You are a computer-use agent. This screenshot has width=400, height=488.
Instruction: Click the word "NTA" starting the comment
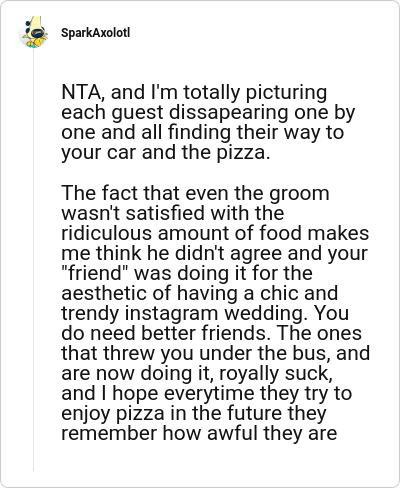tap(83, 92)
